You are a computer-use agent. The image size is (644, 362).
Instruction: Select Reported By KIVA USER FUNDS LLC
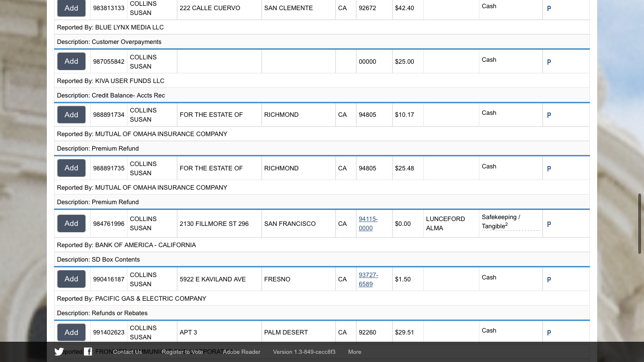(x=111, y=81)
